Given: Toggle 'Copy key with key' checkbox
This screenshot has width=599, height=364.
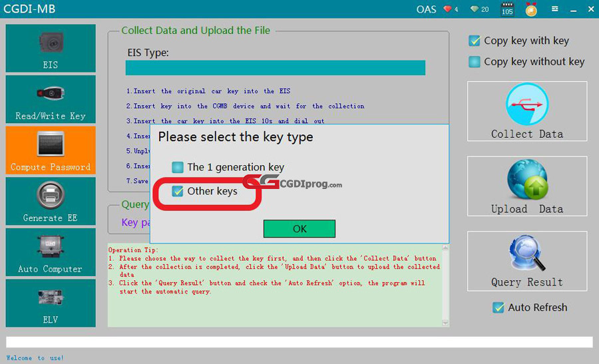Looking at the screenshot, I should pyautogui.click(x=475, y=41).
